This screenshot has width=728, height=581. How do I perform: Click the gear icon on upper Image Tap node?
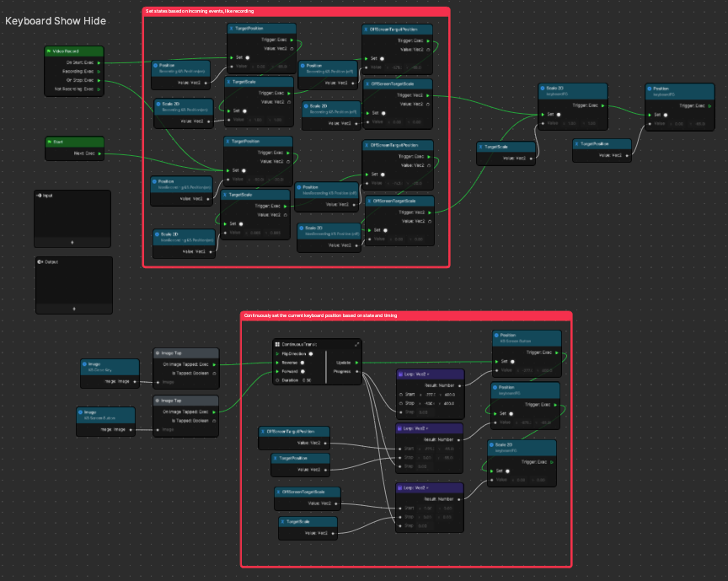(158, 353)
